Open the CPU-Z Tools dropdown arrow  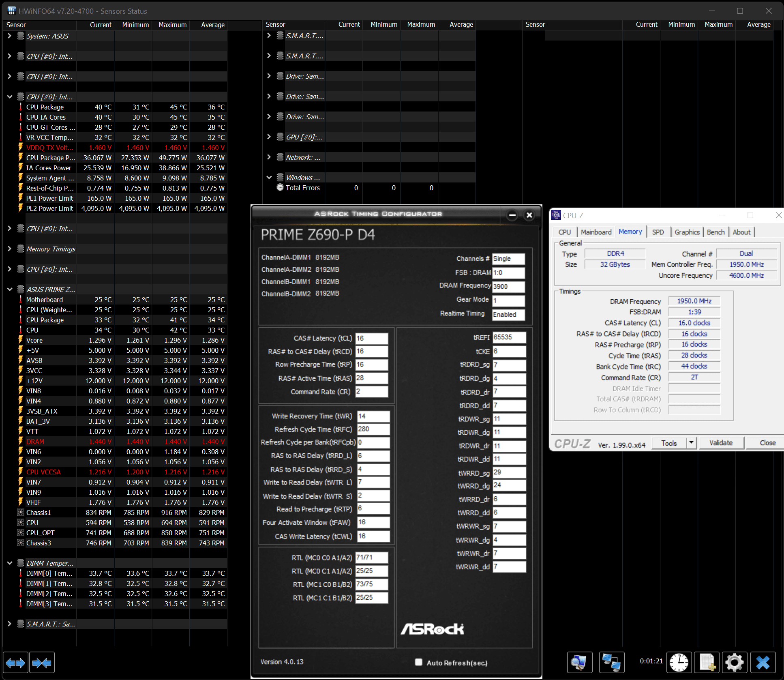click(x=692, y=442)
